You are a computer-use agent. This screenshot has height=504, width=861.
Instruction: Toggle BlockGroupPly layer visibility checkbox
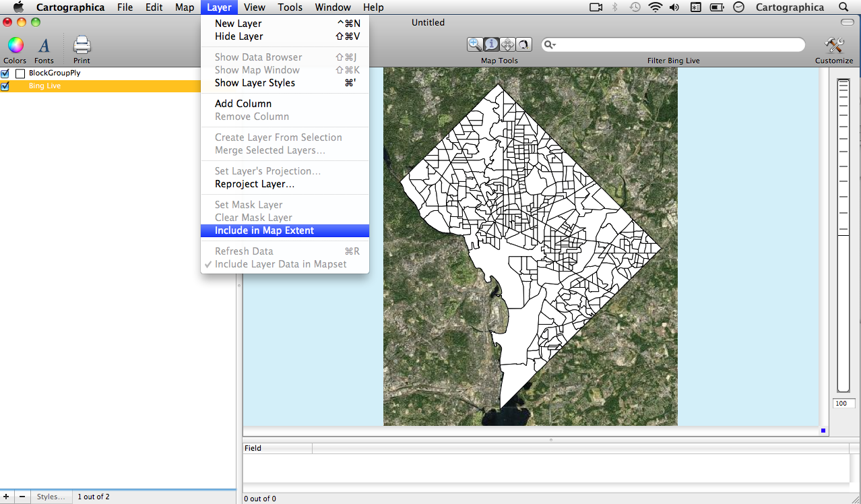pyautogui.click(x=5, y=73)
